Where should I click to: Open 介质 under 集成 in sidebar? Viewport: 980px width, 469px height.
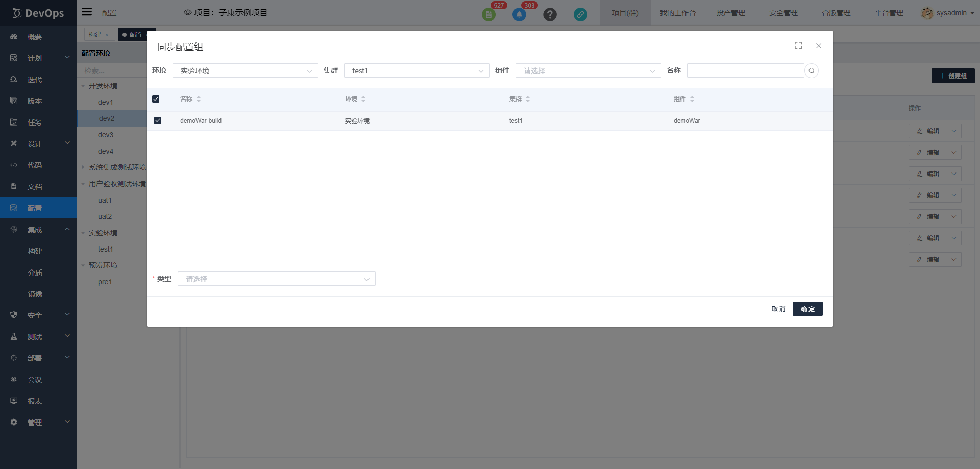click(35, 273)
